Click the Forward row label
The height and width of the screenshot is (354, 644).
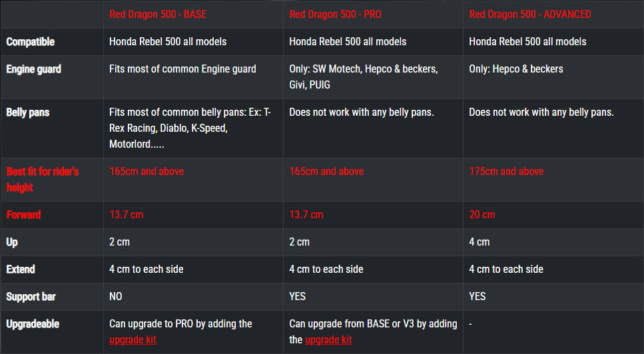pyautogui.click(x=23, y=214)
